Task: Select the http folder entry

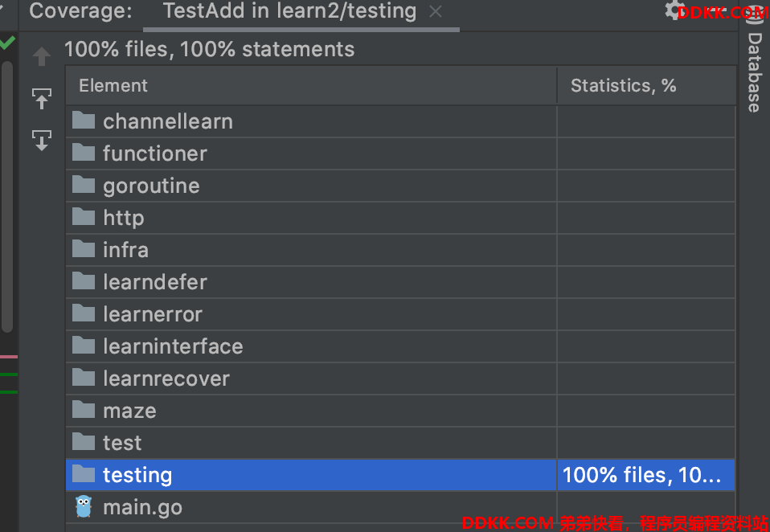Action: tap(123, 218)
